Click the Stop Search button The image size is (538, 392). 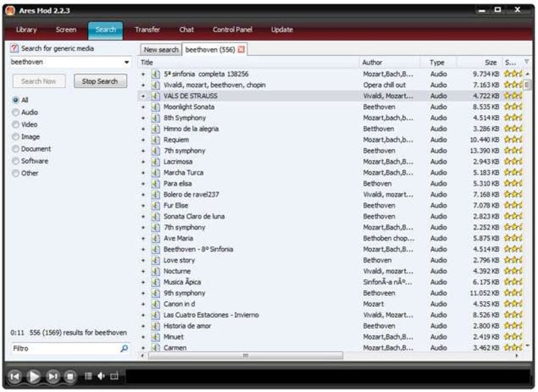tap(100, 82)
